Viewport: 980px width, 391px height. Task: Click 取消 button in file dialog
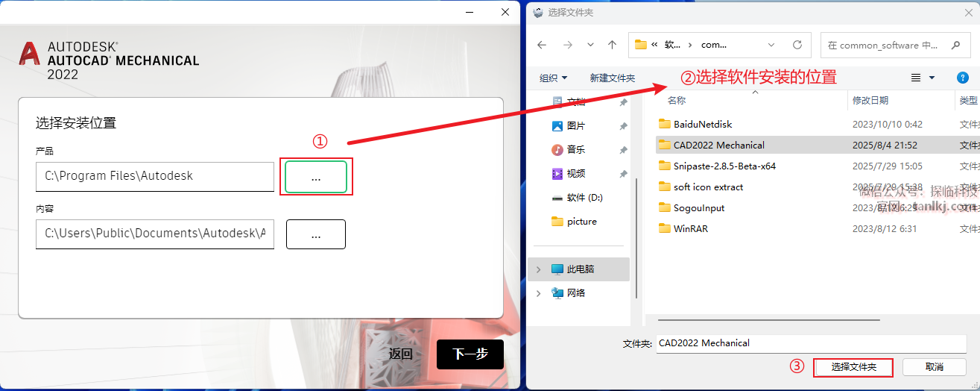pos(935,367)
